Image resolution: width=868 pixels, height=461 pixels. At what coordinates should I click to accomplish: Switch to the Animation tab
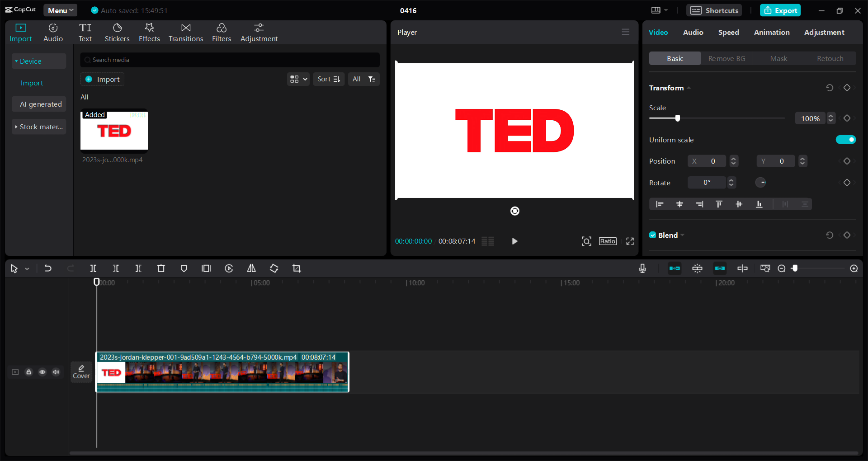pos(771,32)
